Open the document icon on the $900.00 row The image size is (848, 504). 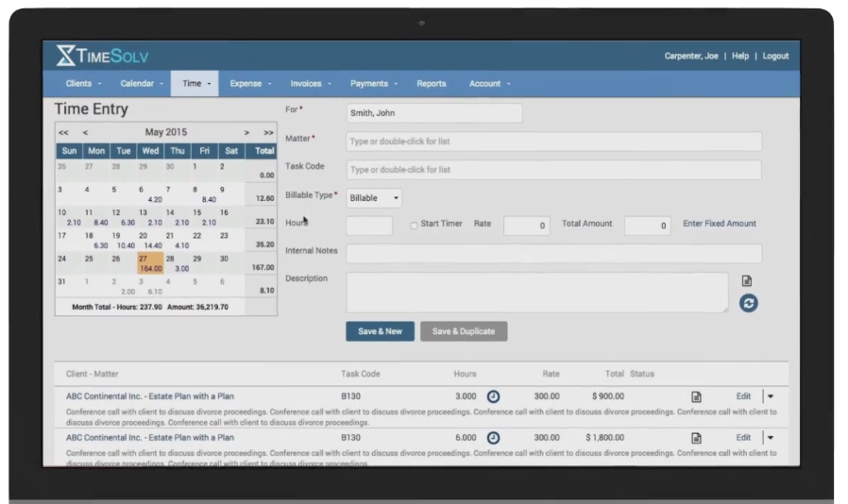pos(696,396)
